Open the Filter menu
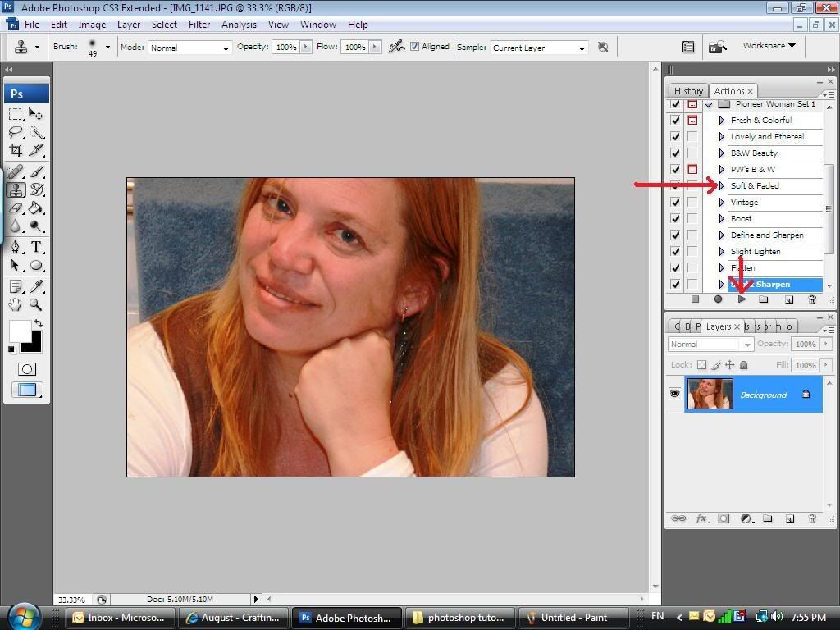This screenshot has width=840, height=630. click(x=199, y=25)
